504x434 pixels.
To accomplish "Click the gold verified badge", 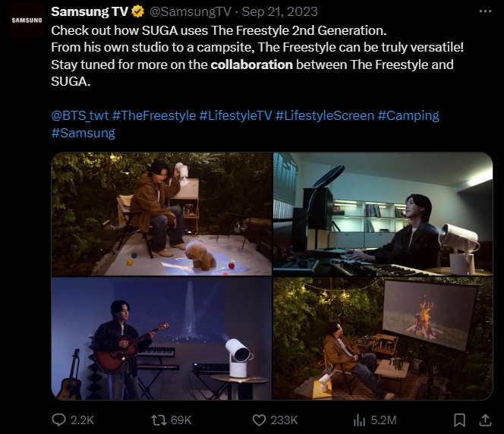I will [x=138, y=12].
